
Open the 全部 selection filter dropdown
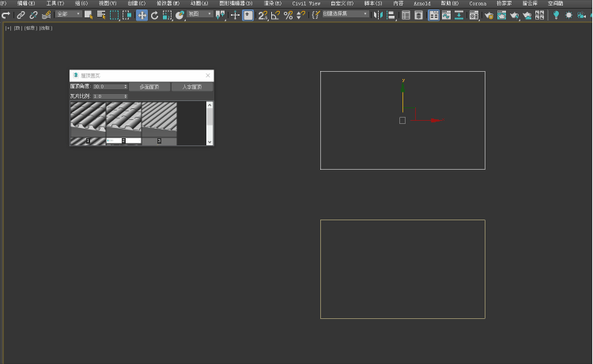[x=68, y=14]
